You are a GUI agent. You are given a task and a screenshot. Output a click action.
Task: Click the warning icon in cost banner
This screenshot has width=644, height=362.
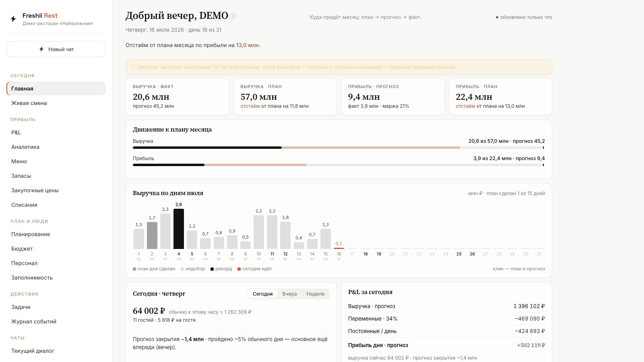(x=133, y=67)
